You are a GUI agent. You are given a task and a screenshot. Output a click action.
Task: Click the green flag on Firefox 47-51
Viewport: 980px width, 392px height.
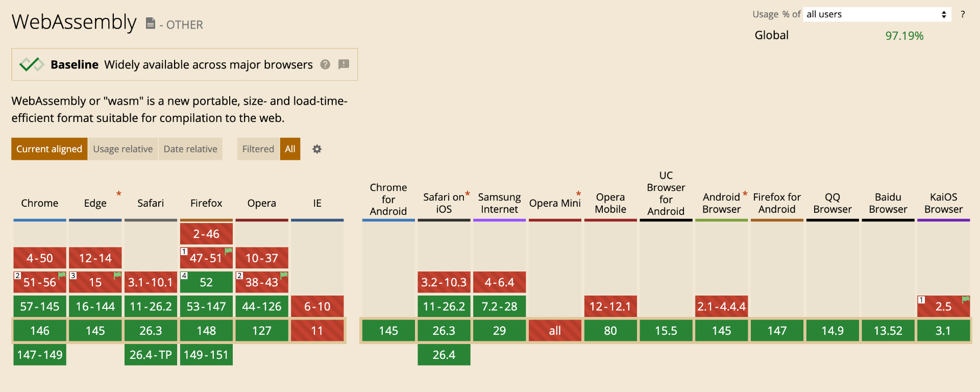click(229, 251)
